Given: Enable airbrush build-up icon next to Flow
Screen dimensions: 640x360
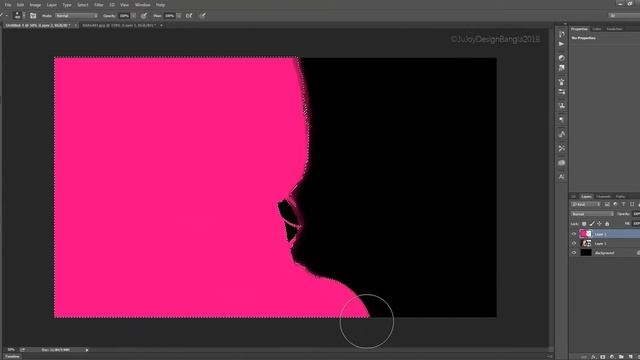Looking at the screenshot, I should click(189, 16).
